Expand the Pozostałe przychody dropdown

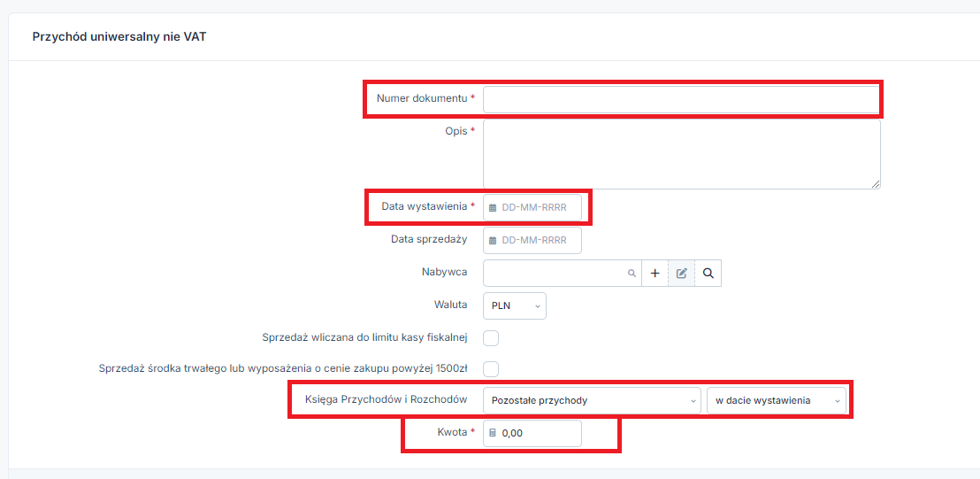point(592,400)
